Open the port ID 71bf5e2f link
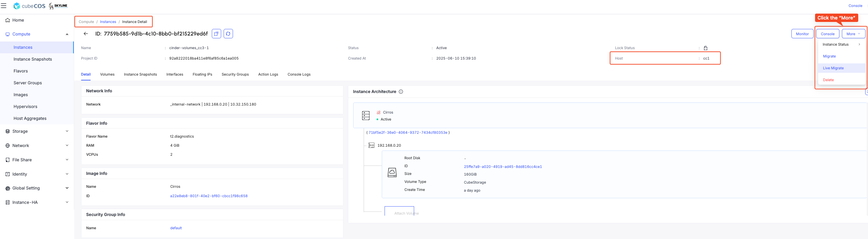 coord(408,133)
